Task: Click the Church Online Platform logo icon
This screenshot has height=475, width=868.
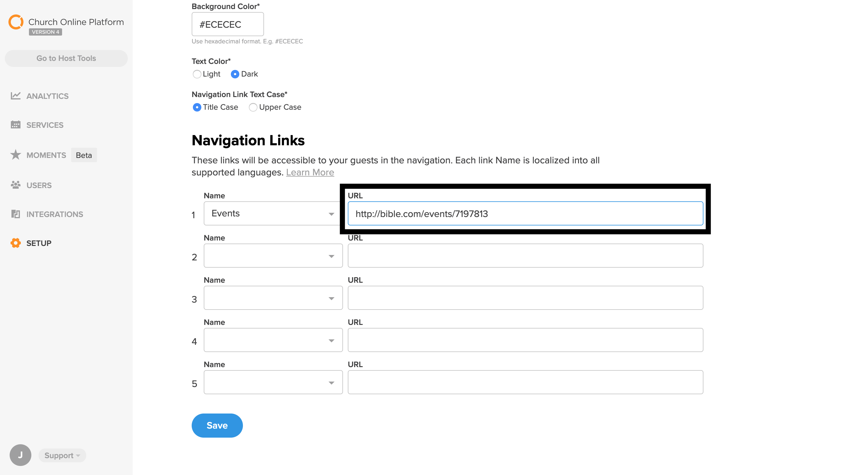Action: point(16,22)
